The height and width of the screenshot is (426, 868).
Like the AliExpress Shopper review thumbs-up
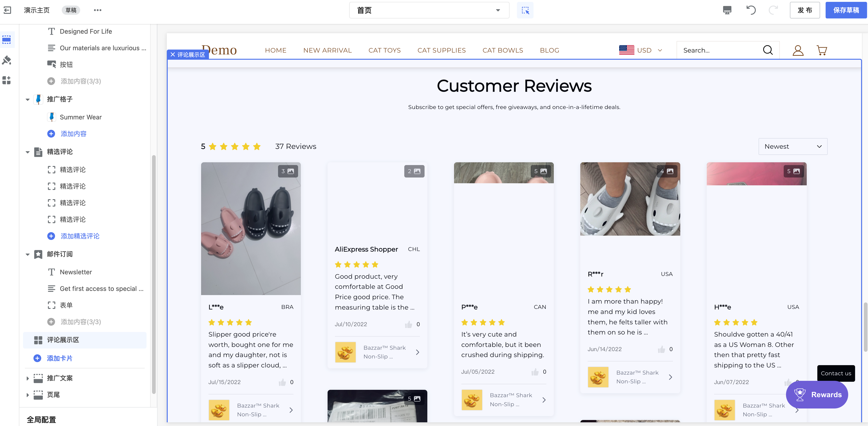click(x=408, y=324)
